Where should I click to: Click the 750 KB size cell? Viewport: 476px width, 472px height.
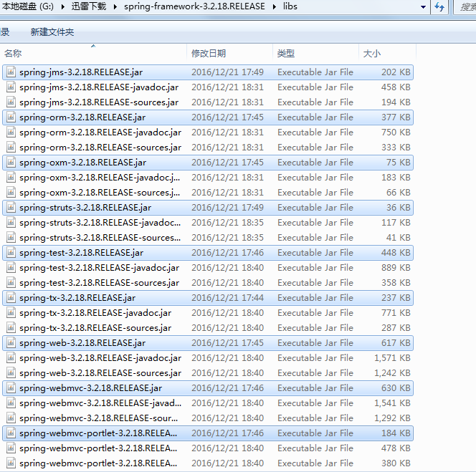click(x=396, y=133)
